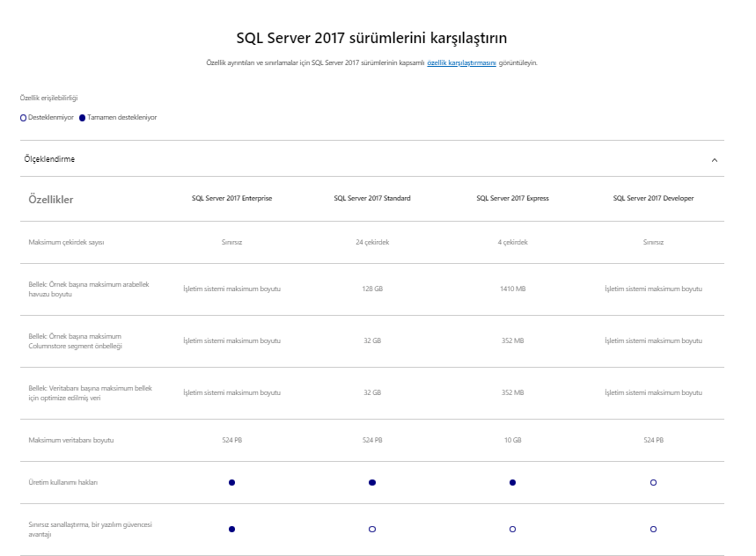Click the Maksimum çekirdek sayısı row label
This screenshot has width=756, height=556.
pos(66,242)
